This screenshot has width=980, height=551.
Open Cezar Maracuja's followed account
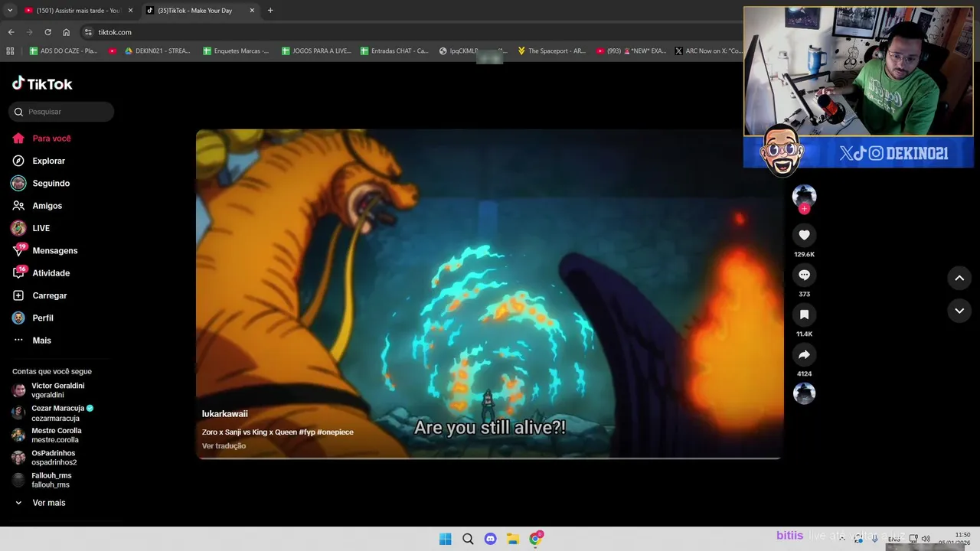click(x=53, y=413)
